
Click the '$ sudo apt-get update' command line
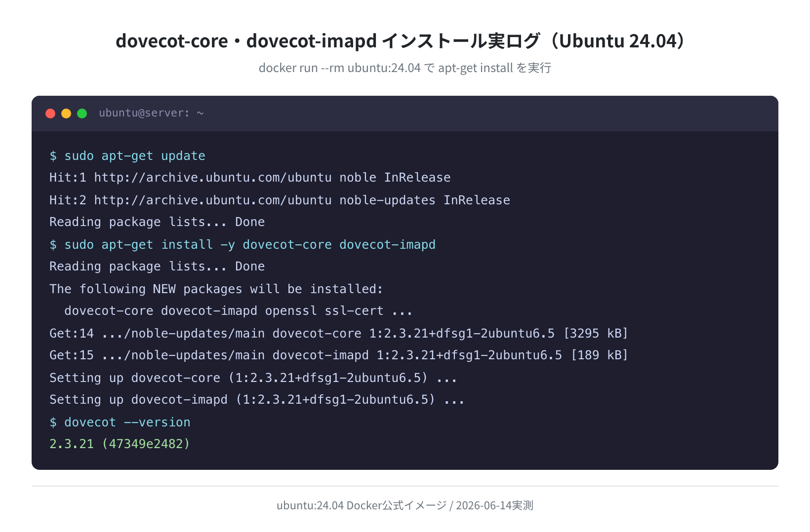[x=127, y=156]
